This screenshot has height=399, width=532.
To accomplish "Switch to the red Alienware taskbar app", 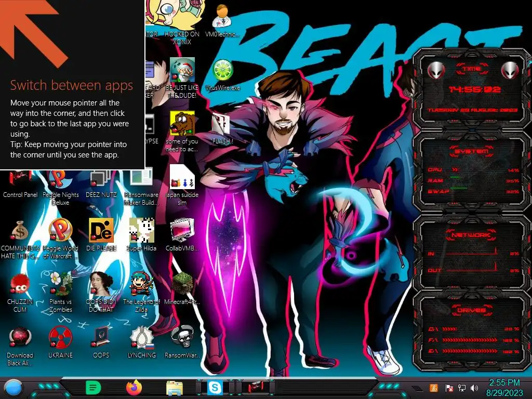I will [x=256, y=388].
